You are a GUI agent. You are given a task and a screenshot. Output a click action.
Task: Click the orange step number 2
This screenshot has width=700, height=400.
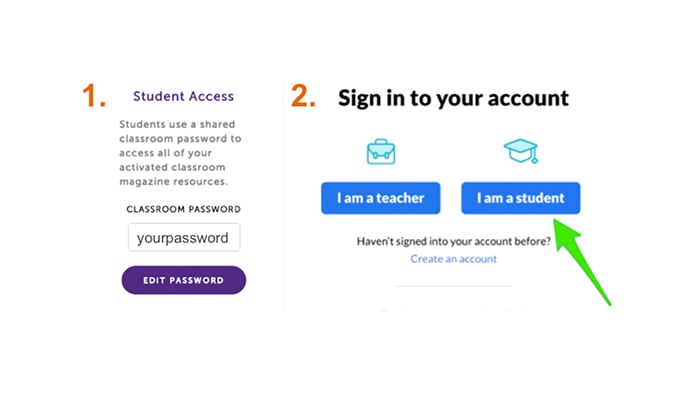point(303,97)
